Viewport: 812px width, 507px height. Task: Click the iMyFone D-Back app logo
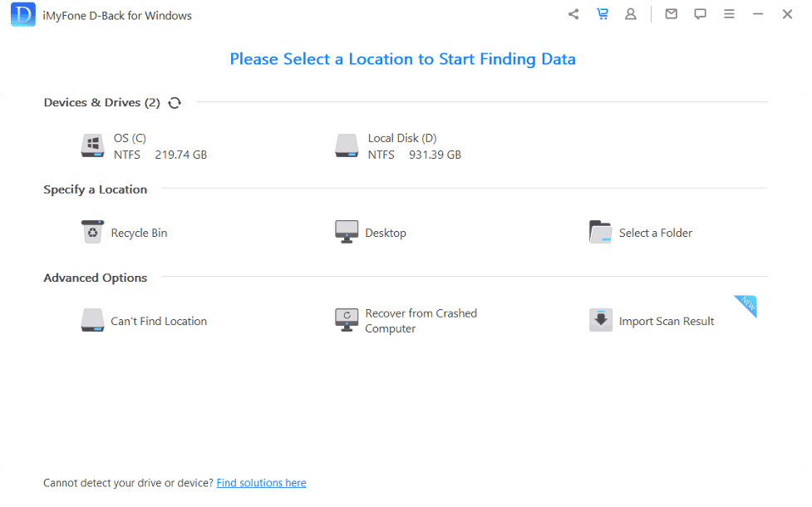22,14
